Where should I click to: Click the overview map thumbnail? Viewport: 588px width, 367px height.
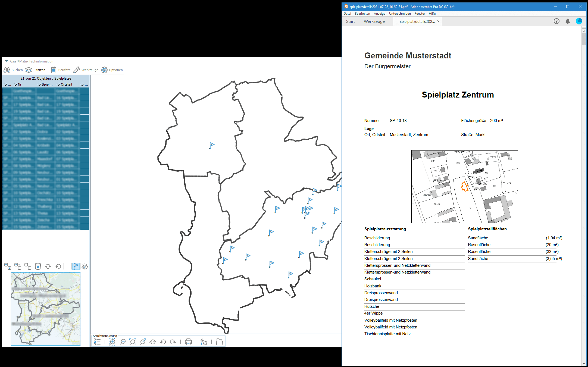coord(46,309)
